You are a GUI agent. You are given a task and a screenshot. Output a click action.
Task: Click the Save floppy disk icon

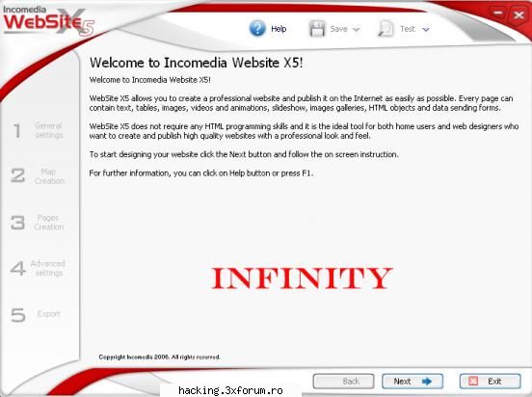[317, 29]
